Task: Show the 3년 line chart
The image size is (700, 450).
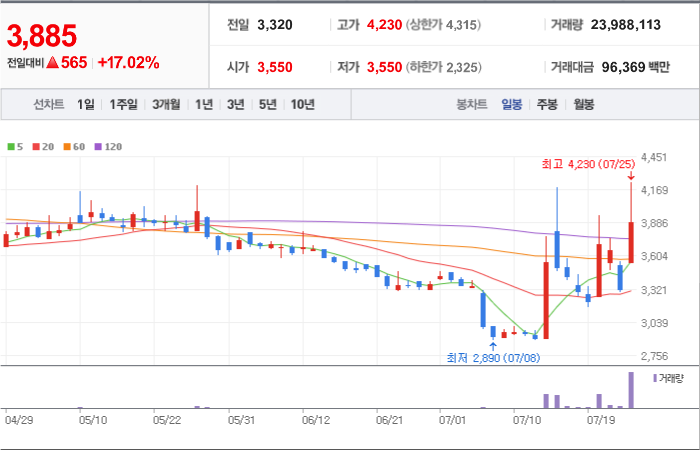Action: pos(235,104)
